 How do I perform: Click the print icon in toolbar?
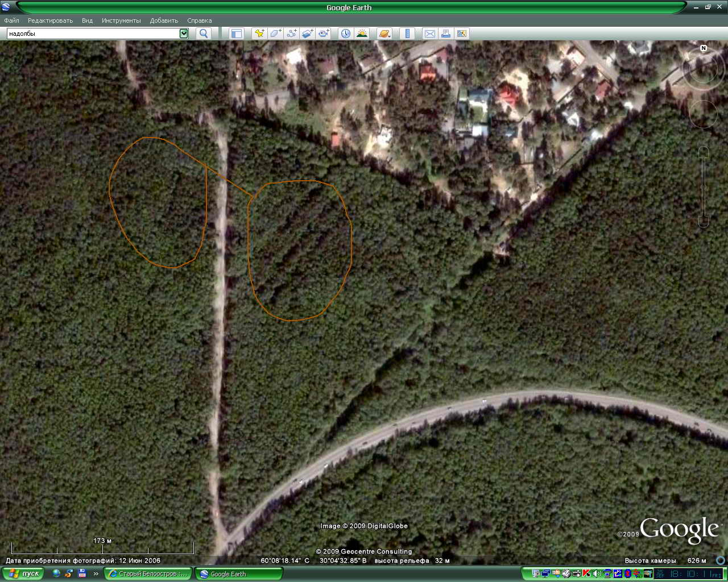pyautogui.click(x=446, y=34)
